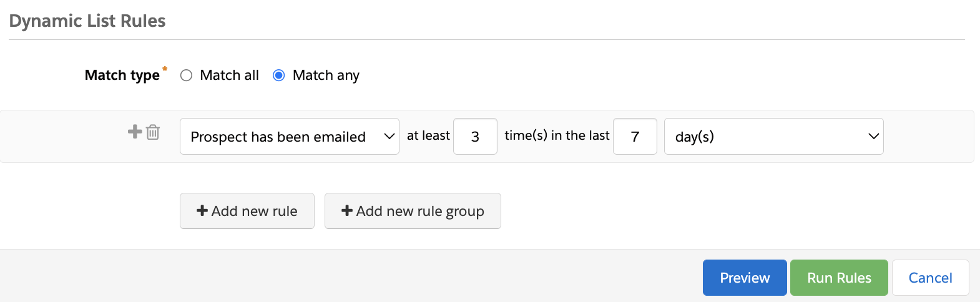Click the 'Match type' field label
This screenshot has width=980, height=302.
click(x=122, y=75)
